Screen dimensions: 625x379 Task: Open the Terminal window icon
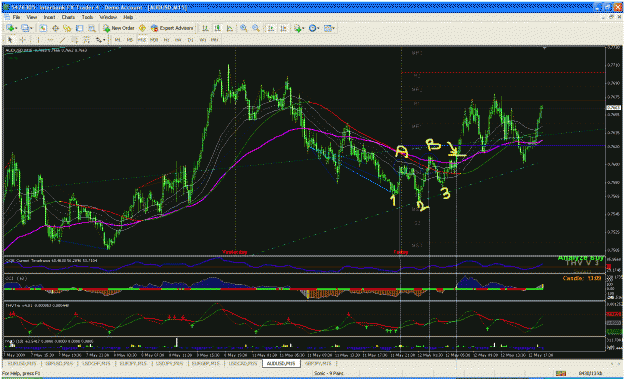point(79,28)
